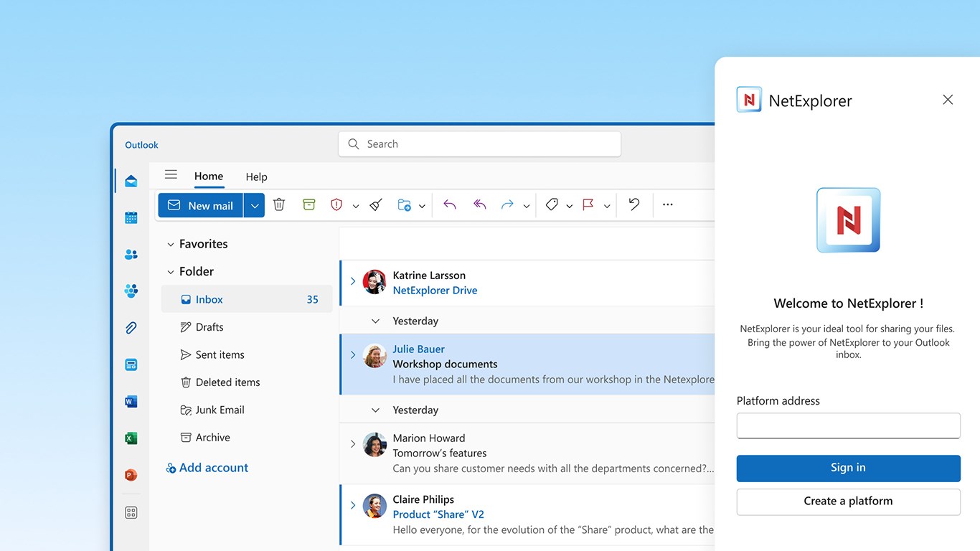Open the Move to dropdown arrow
The height and width of the screenshot is (551, 980).
click(422, 207)
